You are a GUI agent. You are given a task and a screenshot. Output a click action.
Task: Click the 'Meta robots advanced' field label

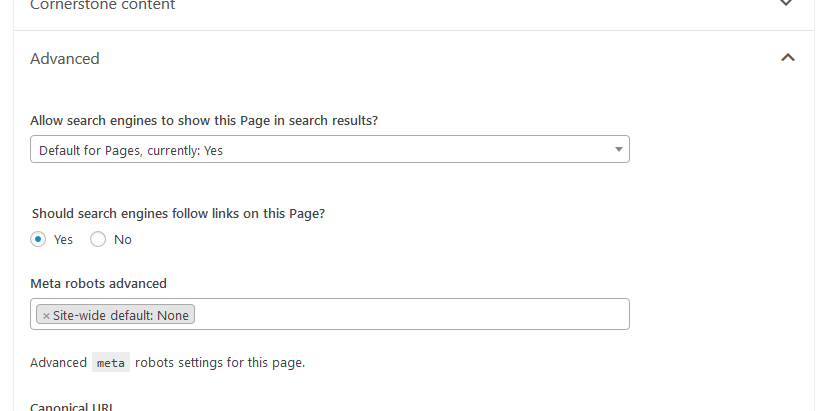[x=98, y=284]
